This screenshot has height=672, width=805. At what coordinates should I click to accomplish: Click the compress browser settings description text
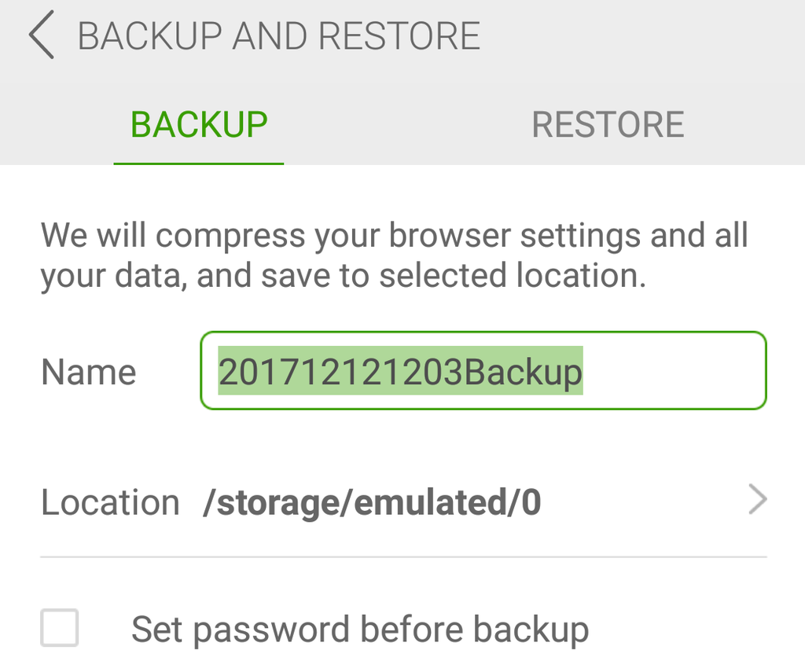[394, 236]
